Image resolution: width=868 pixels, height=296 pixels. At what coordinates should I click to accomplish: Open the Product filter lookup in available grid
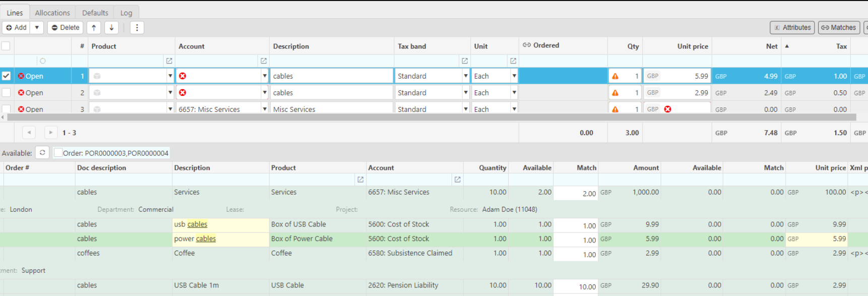tap(360, 180)
